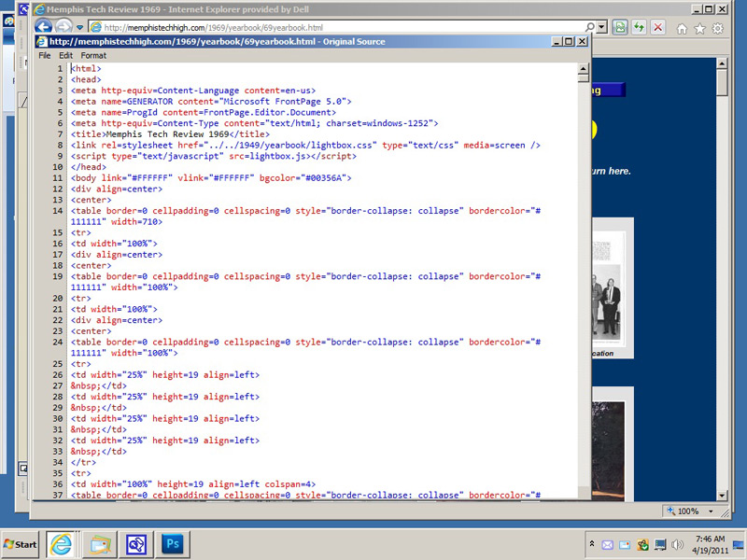Click the URL in the IE address bar
Image resolution: width=747 pixels, height=560 pixels.
[214, 28]
